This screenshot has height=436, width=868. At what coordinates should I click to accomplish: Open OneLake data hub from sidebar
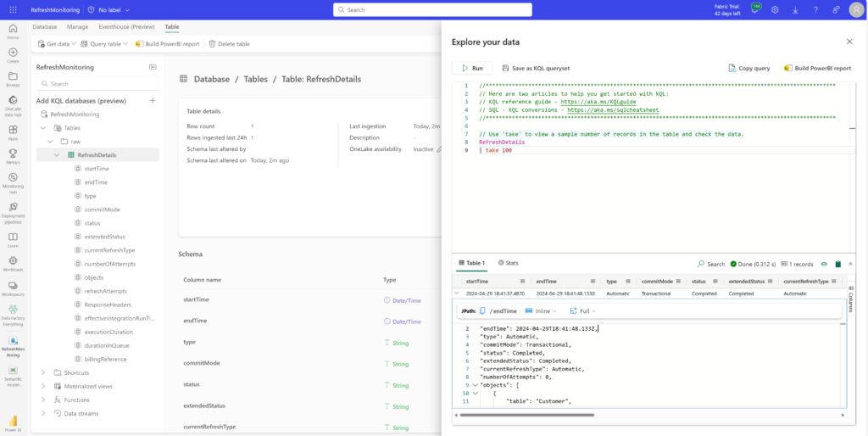[x=13, y=103]
